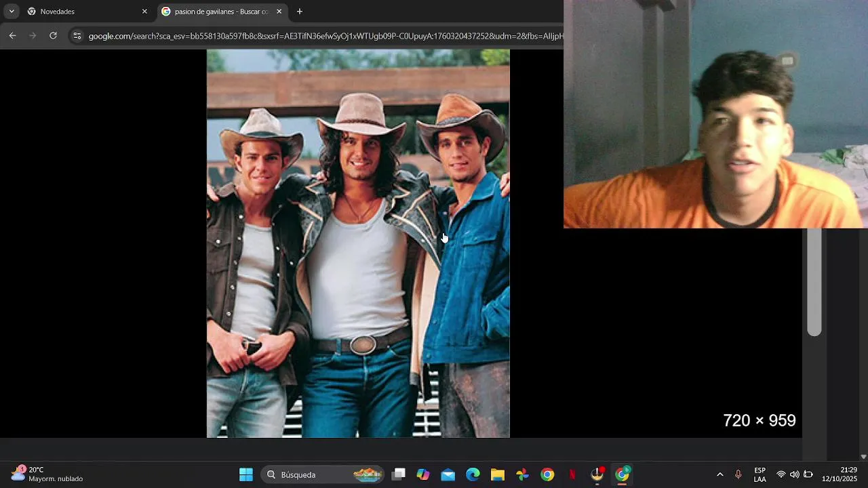The height and width of the screenshot is (488, 868).
Task: Focus the Google search URL address field
Action: click(325, 36)
